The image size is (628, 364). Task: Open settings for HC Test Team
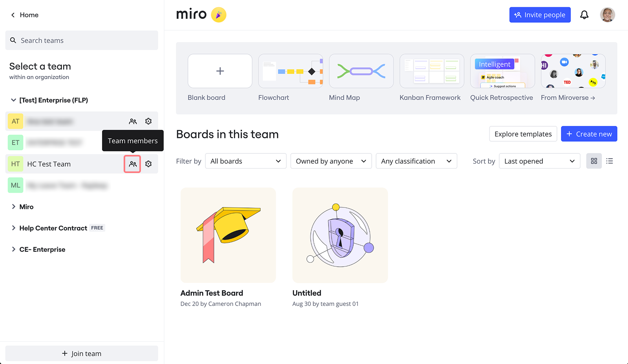click(148, 164)
